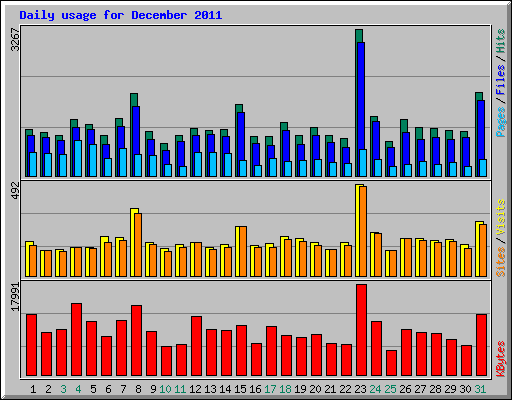Select the dark blue files bar for day 8
The image size is (512, 400).
[136, 130]
